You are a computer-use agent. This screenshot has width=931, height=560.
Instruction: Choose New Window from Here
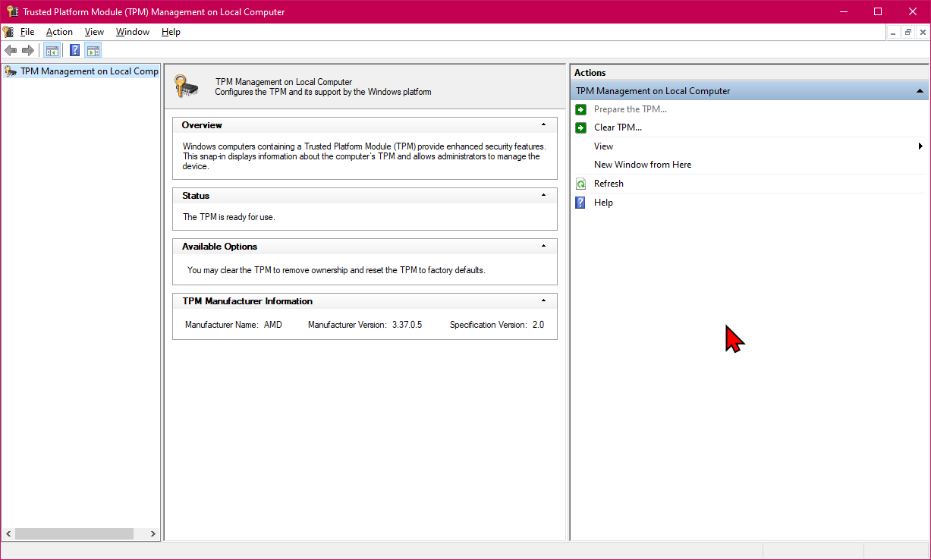pyautogui.click(x=642, y=165)
